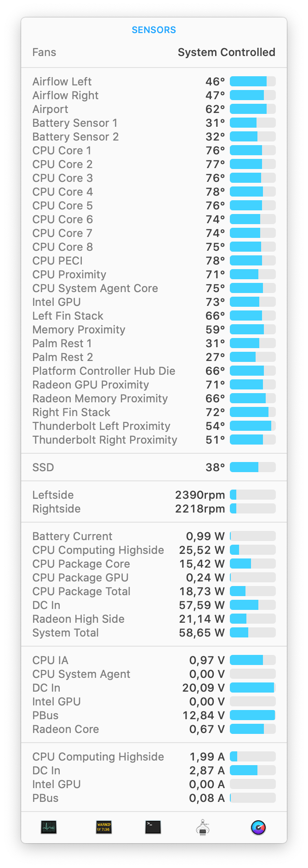
Task: Launch Terminal from the bottom bar
Action: coord(153,827)
